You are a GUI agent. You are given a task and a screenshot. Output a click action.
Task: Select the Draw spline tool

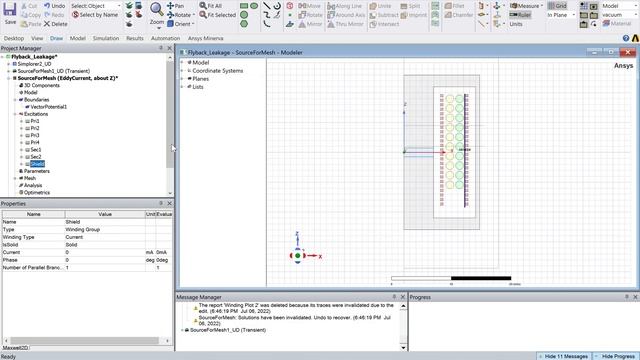coord(267,15)
